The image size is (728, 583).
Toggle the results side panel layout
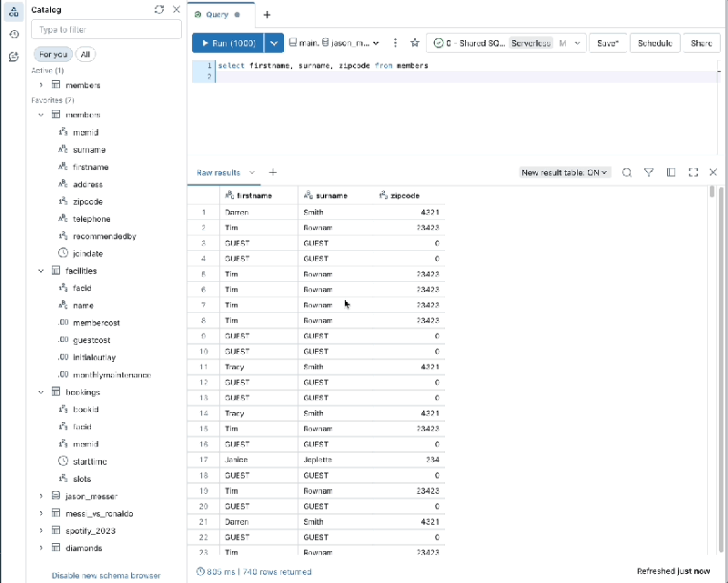tap(671, 172)
